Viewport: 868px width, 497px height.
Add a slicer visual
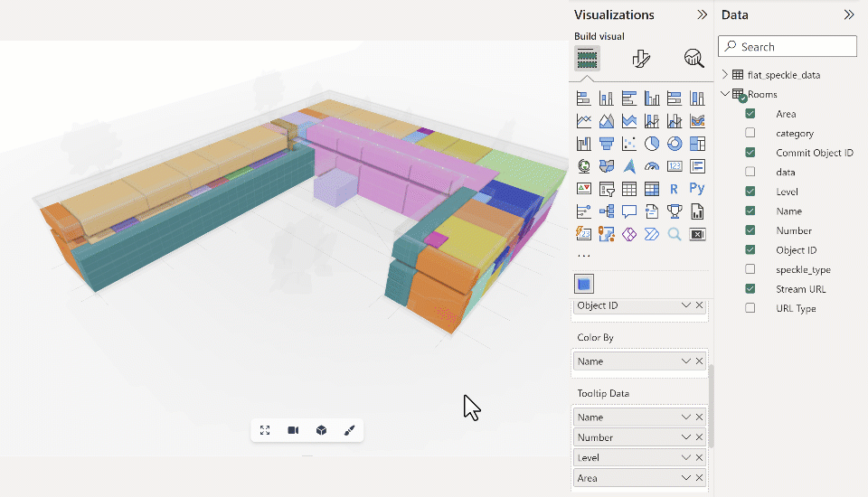point(606,189)
